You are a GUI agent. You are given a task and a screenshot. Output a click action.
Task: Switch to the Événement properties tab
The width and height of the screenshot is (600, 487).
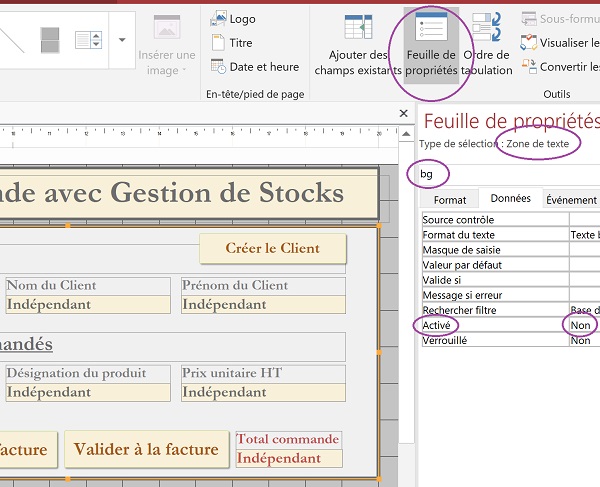point(571,200)
